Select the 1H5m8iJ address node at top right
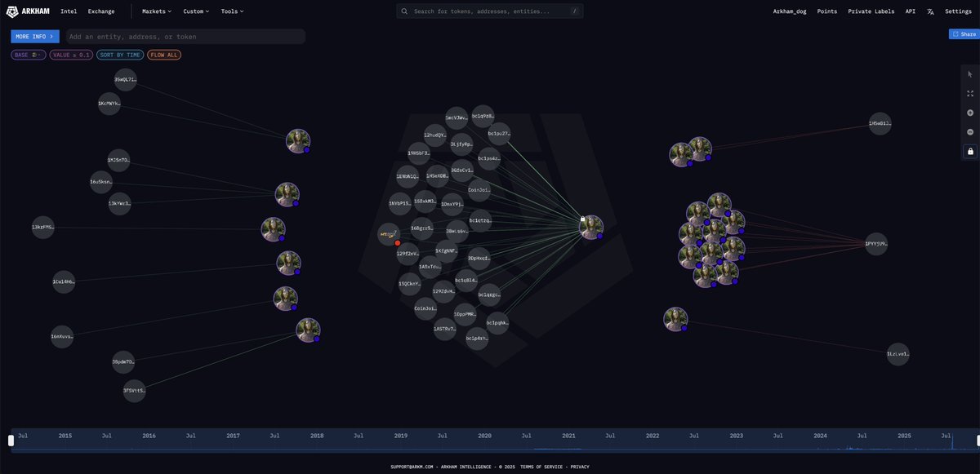The width and height of the screenshot is (980, 474). pos(880,124)
